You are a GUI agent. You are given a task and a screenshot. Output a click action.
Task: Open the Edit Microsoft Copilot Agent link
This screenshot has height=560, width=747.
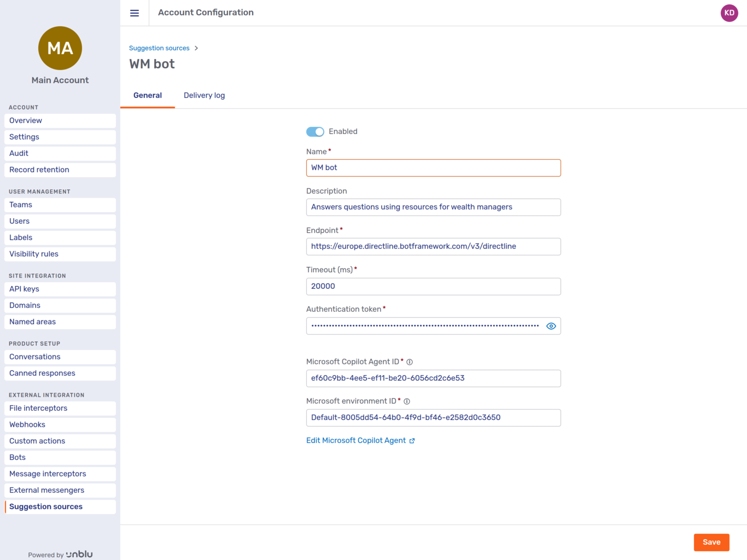point(355,440)
